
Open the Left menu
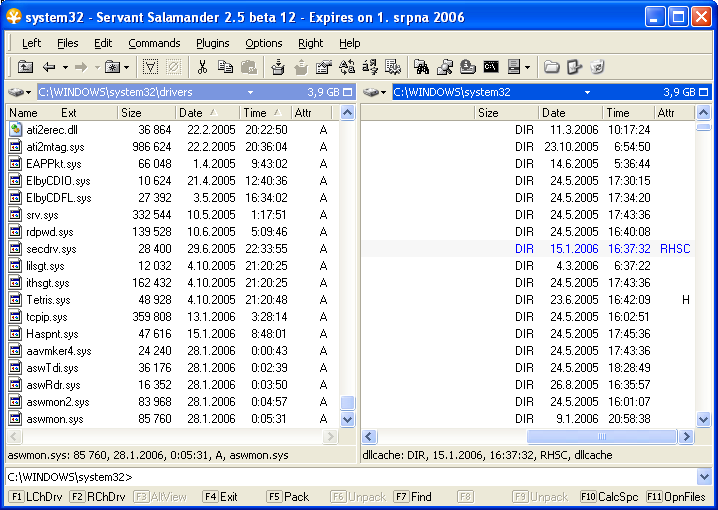[x=31, y=43]
